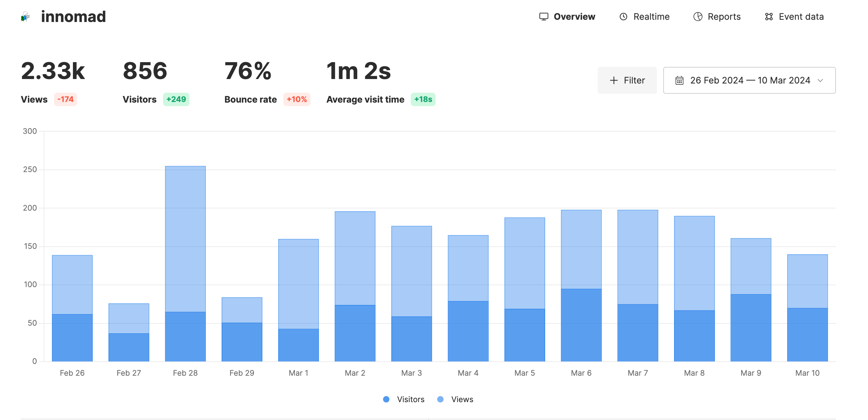Click the Mar 10 axis label
This screenshot has width=868, height=420.
click(808, 373)
